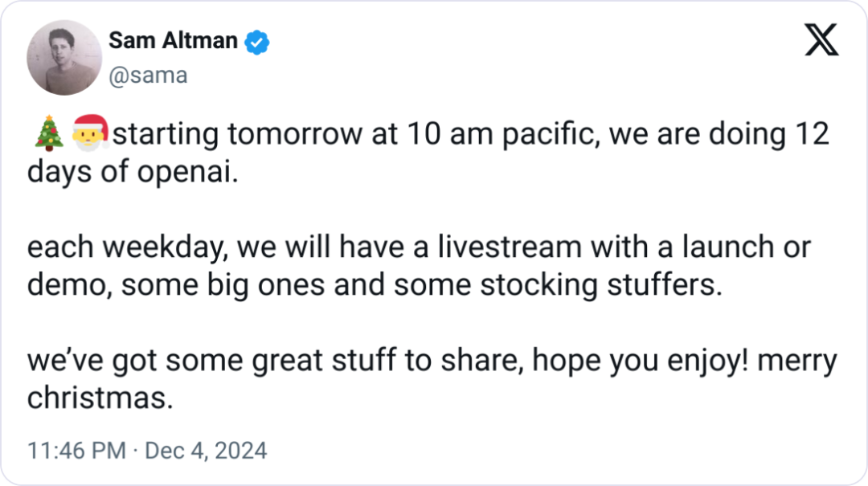
Task: Open the @sama handle link
Action: tap(147, 76)
